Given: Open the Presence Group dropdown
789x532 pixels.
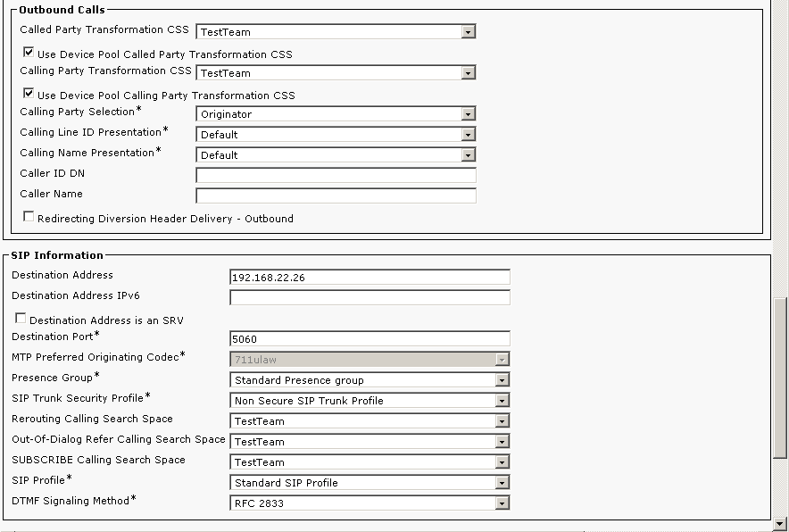Looking at the screenshot, I should click(x=370, y=380).
